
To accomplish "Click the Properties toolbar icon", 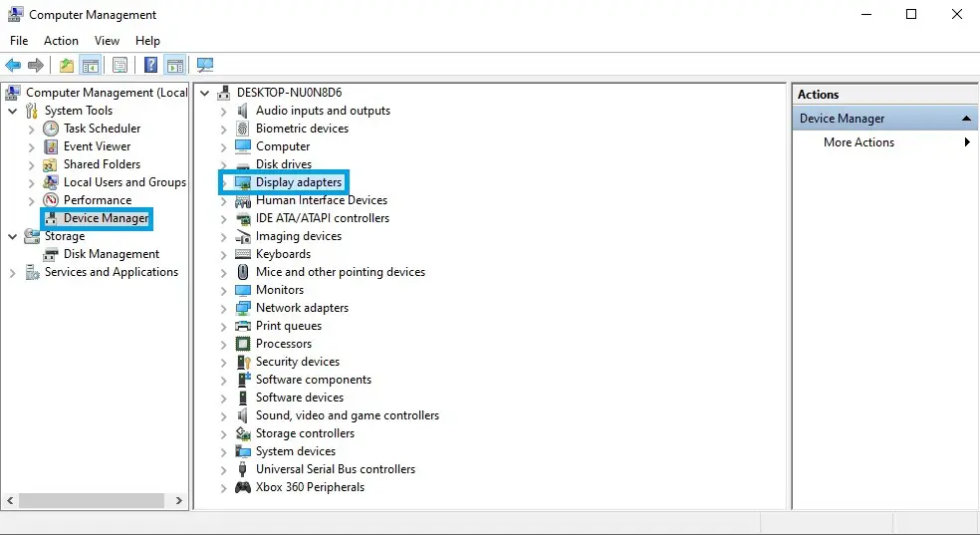I will pyautogui.click(x=120, y=65).
